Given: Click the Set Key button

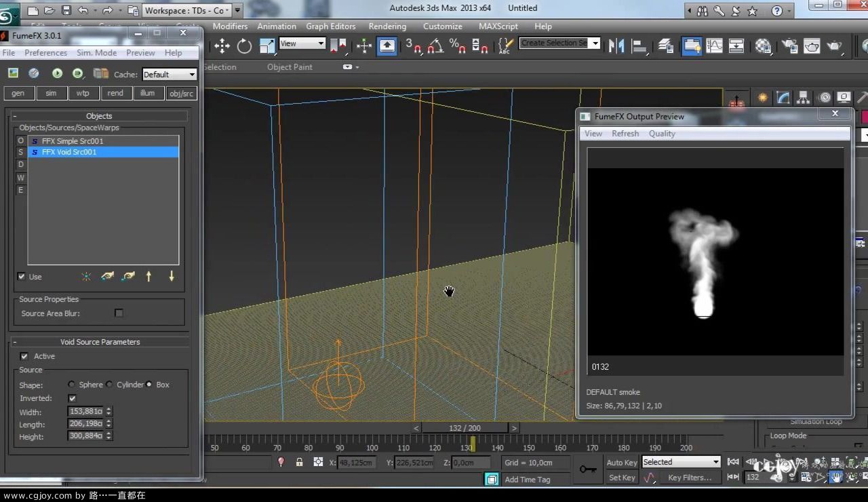Looking at the screenshot, I should [x=622, y=478].
